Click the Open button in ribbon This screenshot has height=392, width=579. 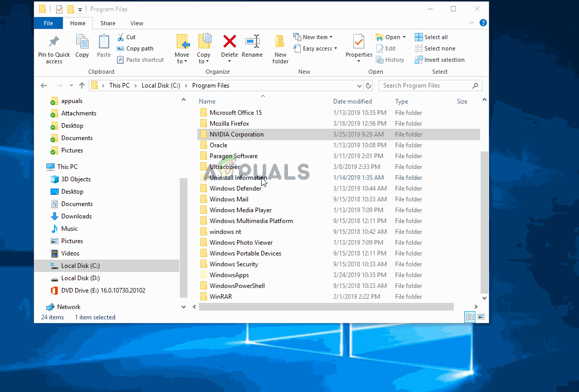point(390,37)
